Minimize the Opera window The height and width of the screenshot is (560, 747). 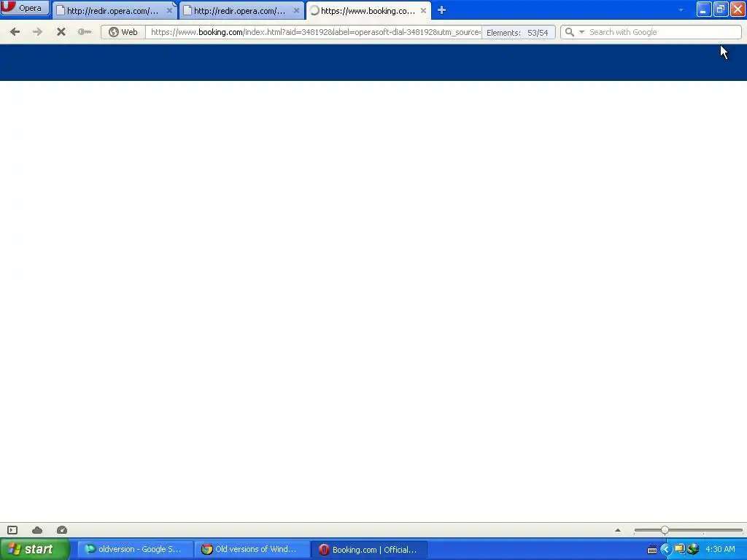point(704,9)
